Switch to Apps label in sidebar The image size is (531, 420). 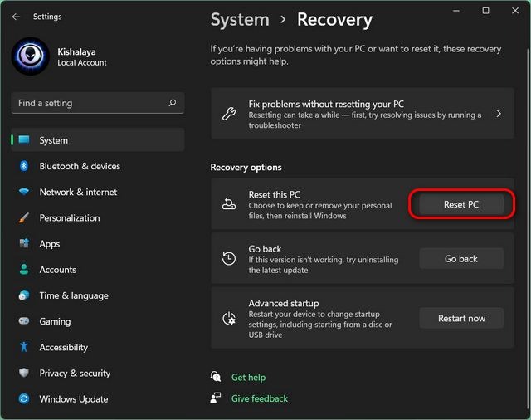pyautogui.click(x=50, y=244)
